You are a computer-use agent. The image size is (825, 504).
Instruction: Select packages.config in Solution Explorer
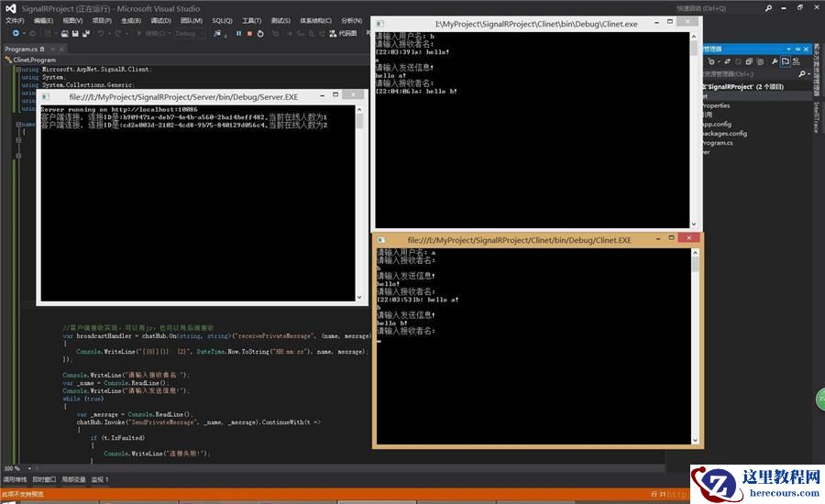tap(722, 133)
